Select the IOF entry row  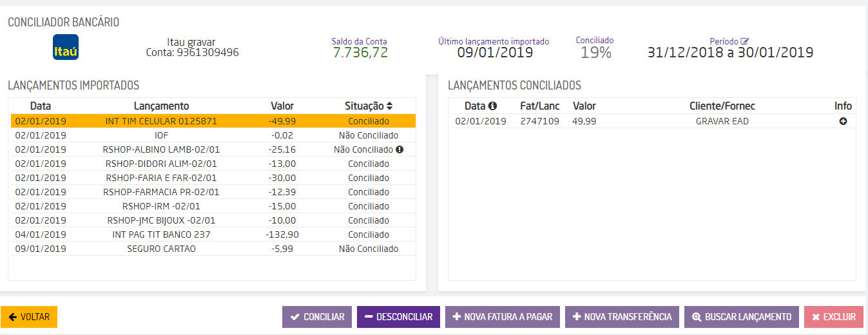161,135
